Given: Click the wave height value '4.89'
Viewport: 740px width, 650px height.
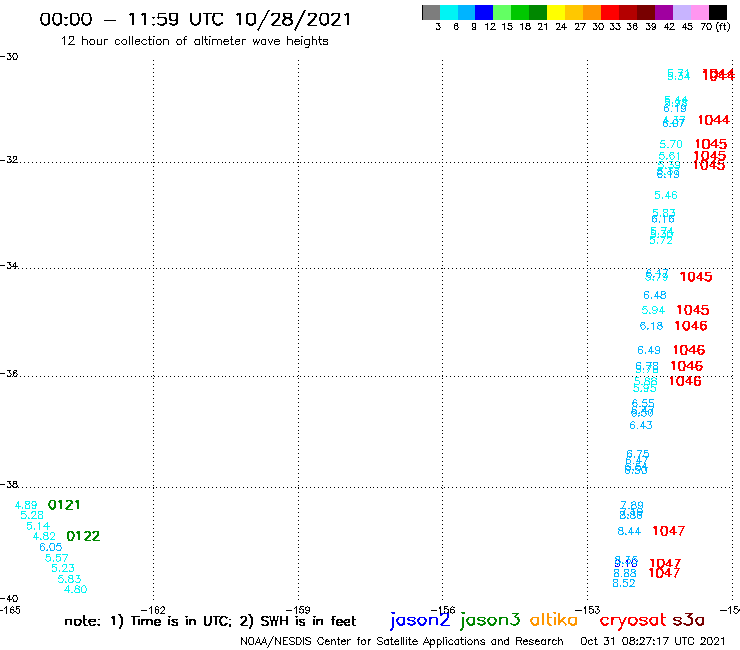Looking at the screenshot, I should tap(26, 506).
